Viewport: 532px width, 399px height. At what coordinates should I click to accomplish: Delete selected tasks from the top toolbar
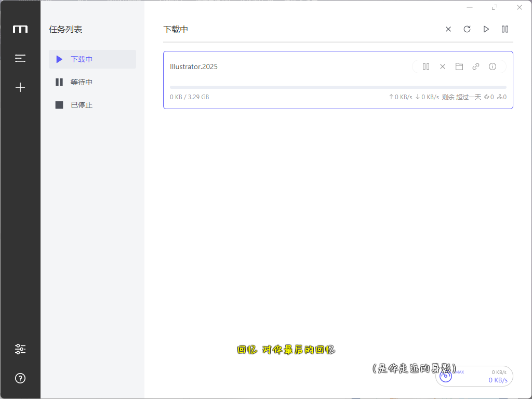(x=448, y=29)
